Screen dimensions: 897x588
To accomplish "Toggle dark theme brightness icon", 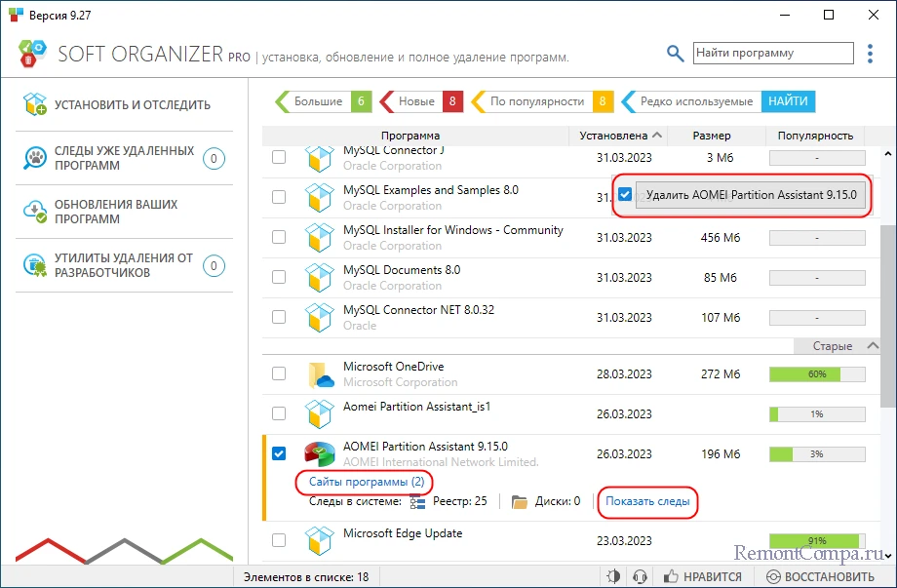I will click(613, 576).
